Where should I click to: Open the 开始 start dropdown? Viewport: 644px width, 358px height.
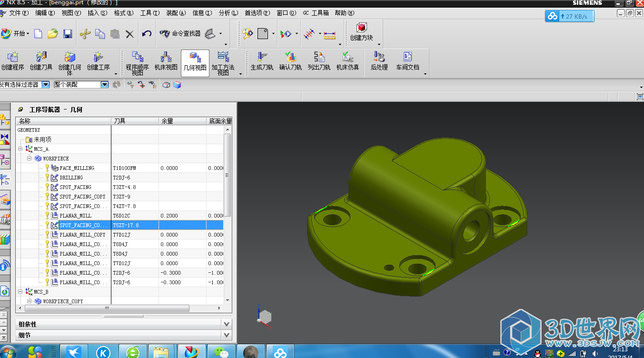pyautogui.click(x=15, y=34)
